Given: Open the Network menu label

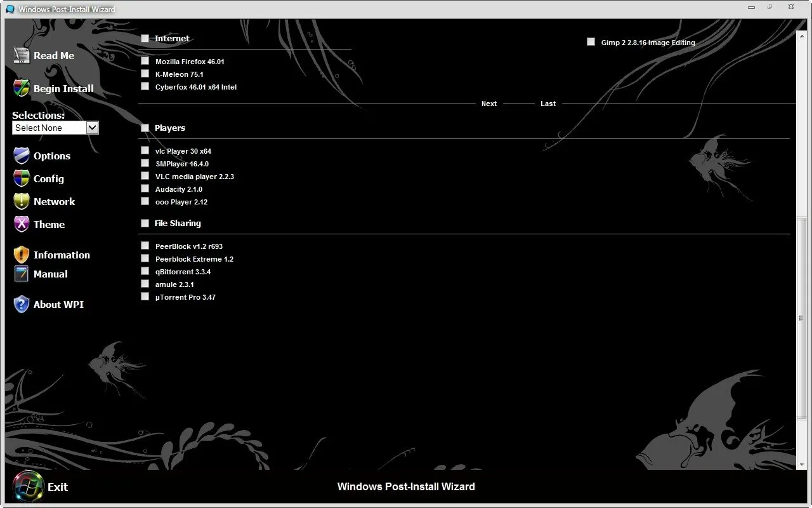Looking at the screenshot, I should coord(55,202).
